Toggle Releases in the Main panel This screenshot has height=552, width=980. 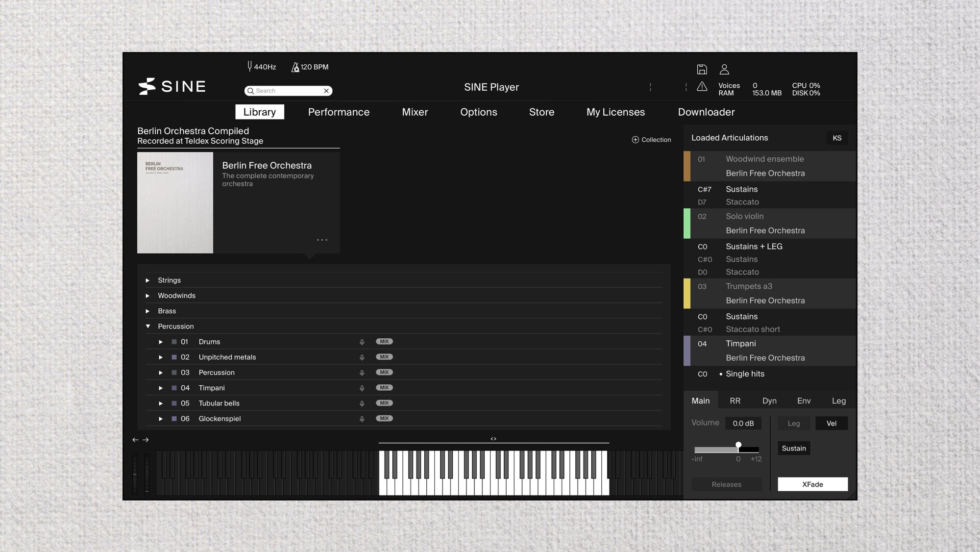[727, 484]
